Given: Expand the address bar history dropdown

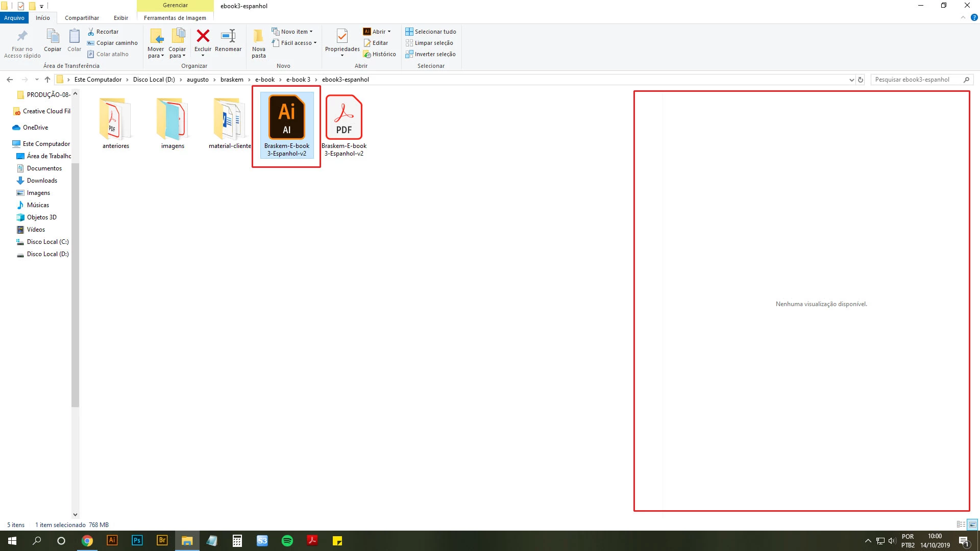Looking at the screenshot, I should click(x=851, y=80).
